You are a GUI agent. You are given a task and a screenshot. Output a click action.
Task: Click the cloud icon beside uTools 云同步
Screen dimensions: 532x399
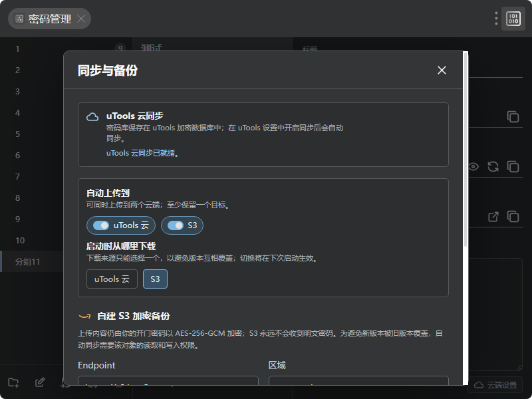click(92, 117)
